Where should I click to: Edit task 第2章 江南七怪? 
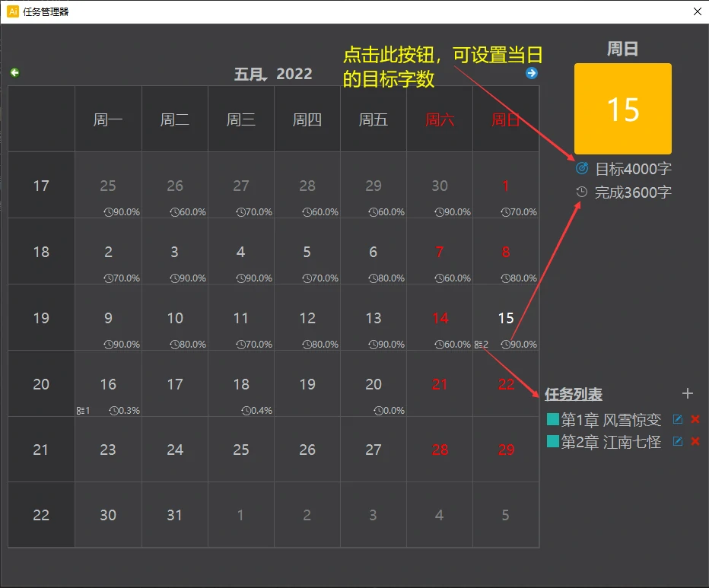pos(677,441)
